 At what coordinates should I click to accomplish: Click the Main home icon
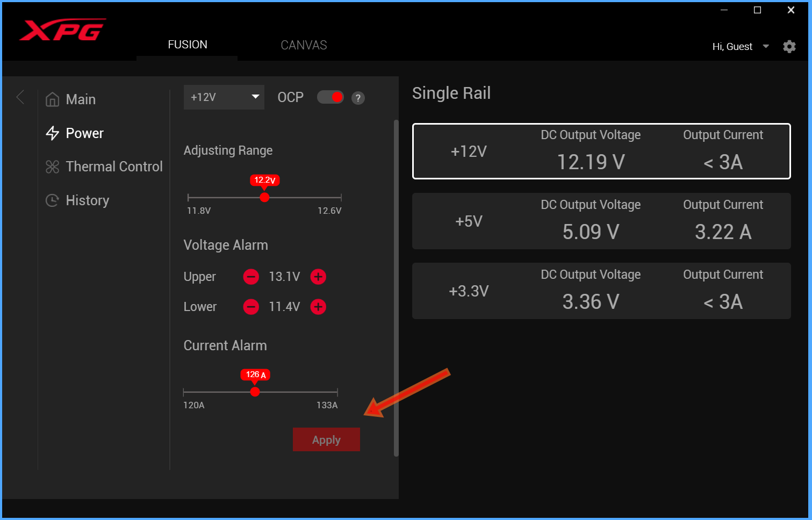coord(52,99)
